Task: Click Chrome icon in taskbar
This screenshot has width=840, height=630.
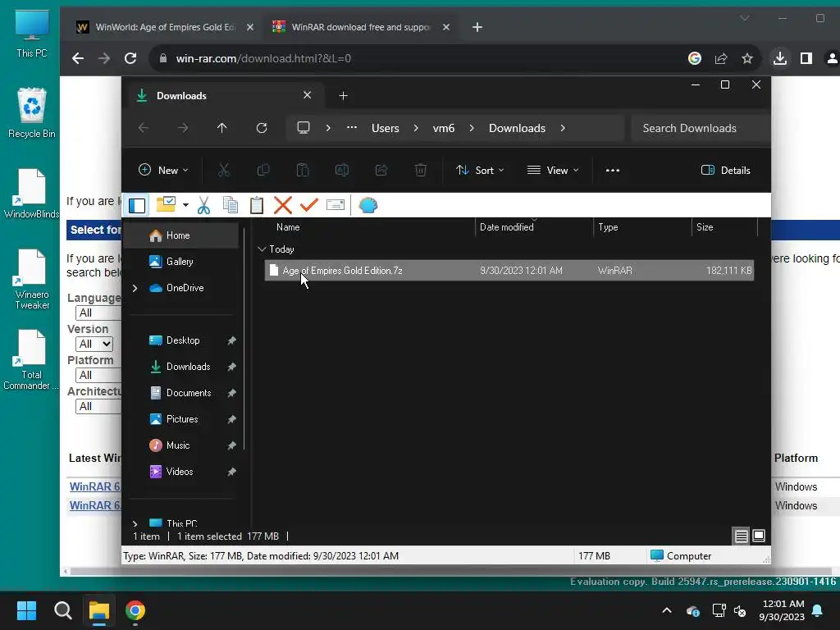Action: click(x=135, y=610)
